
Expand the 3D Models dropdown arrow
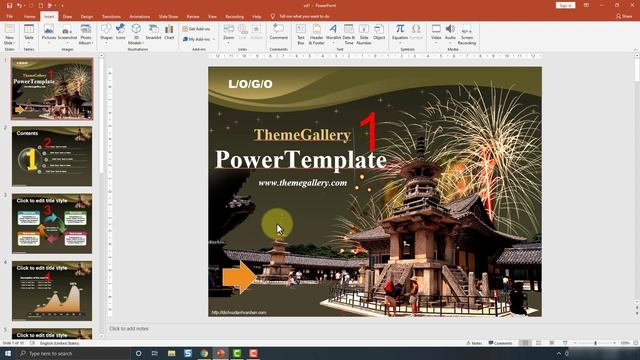[143, 43]
